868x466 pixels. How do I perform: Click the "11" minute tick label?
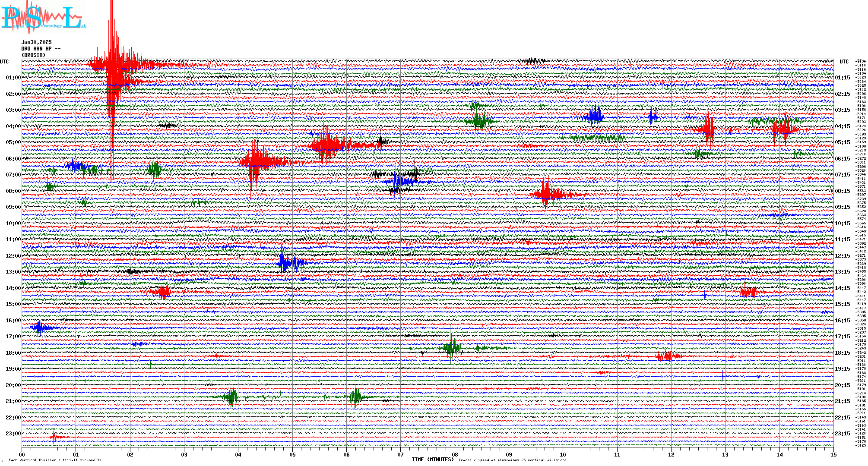coord(617,454)
